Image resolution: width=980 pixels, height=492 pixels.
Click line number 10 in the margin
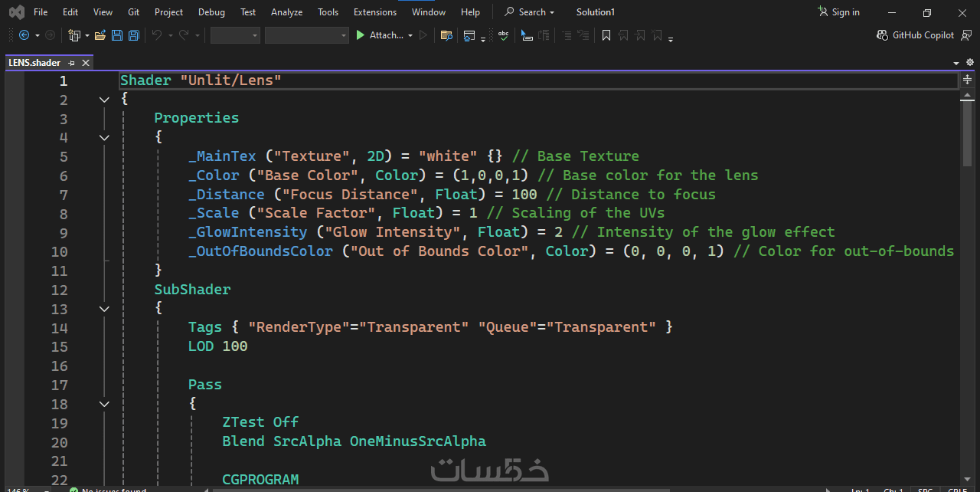point(59,251)
